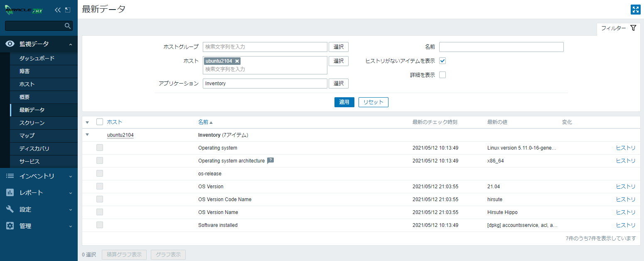644x261 pixels.
Task: Click the MIRACLE ZBX logo
Action: pyautogui.click(x=24, y=10)
